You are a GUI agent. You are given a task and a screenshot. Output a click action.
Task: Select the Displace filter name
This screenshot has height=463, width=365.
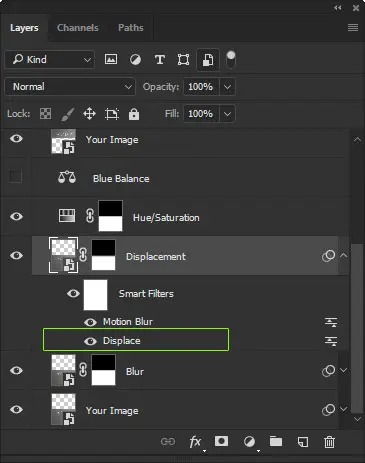point(122,341)
